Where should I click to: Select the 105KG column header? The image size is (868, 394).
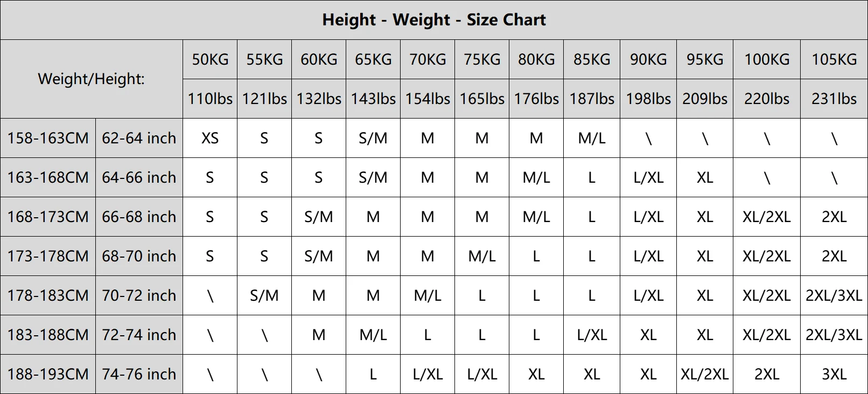[834, 59]
